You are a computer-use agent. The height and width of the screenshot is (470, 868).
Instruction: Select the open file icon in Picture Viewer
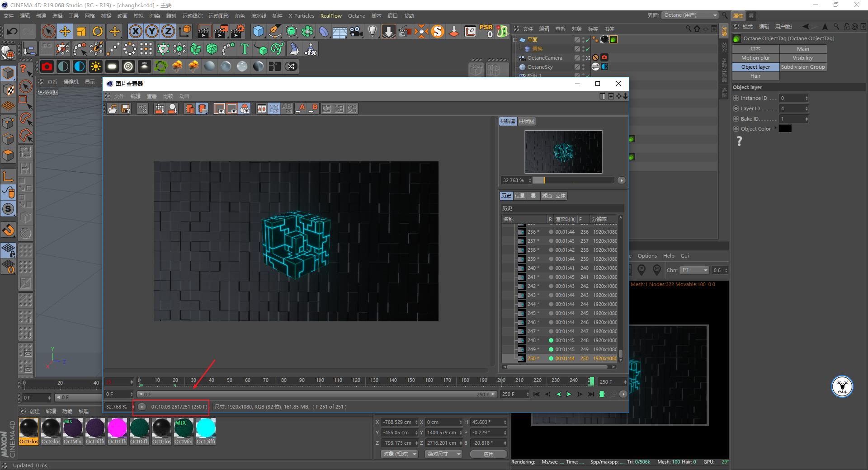[113, 108]
